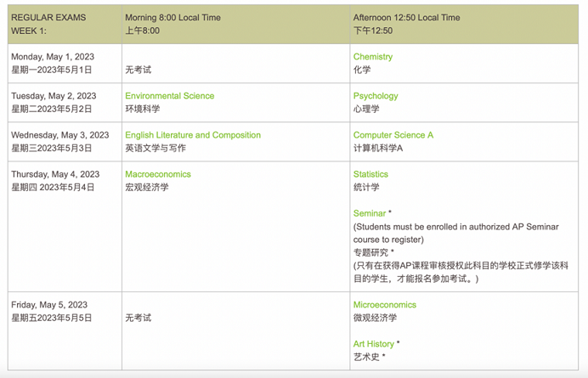This screenshot has width=588, height=378.
Task: Select the '艺术史 *' text
Action: [x=369, y=357]
